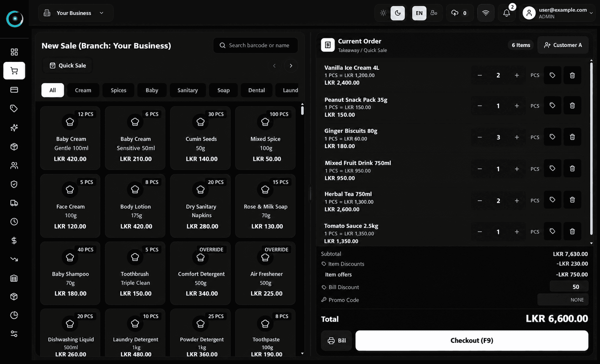Apply discount tag to Peanut Snack Pack 35g
The width and height of the screenshot is (600, 364).
click(552, 106)
